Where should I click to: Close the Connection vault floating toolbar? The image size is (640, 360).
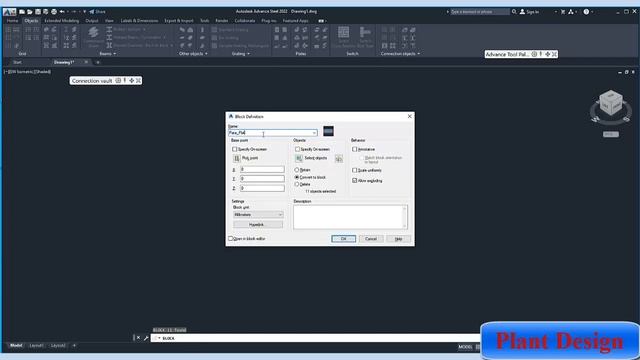pyautogui.click(x=138, y=81)
